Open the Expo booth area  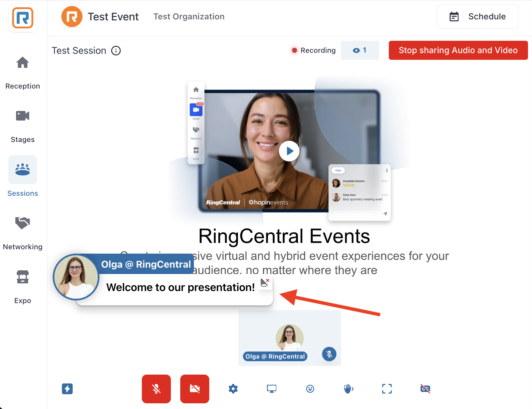tap(23, 277)
